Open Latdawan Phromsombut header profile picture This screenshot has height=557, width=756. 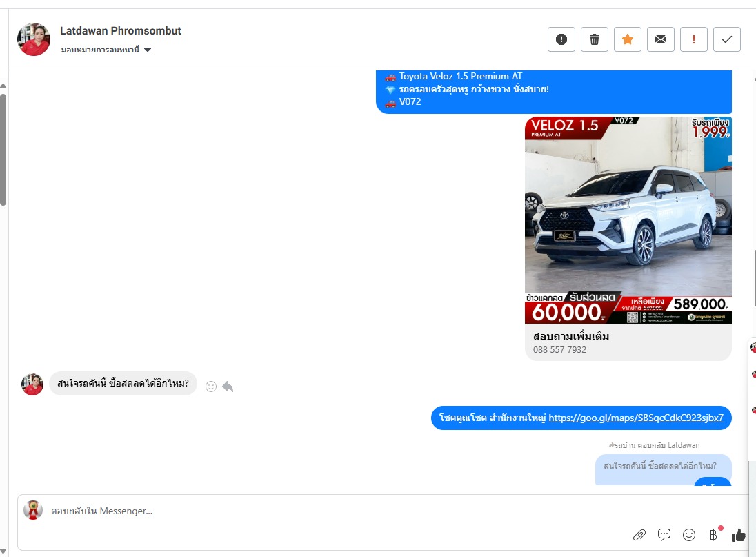point(34,39)
